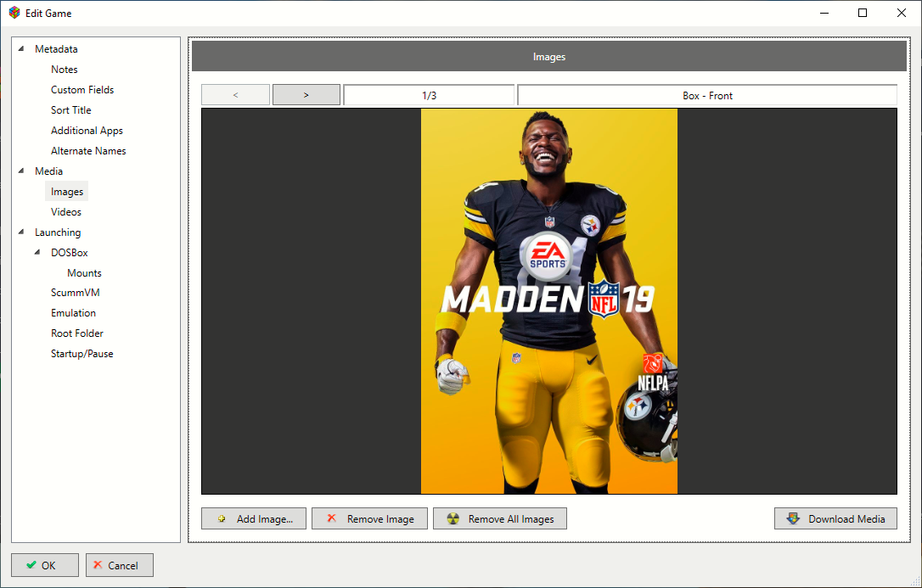The height and width of the screenshot is (588, 922).
Task: Select the DOSBox tree label
Action: coord(70,253)
